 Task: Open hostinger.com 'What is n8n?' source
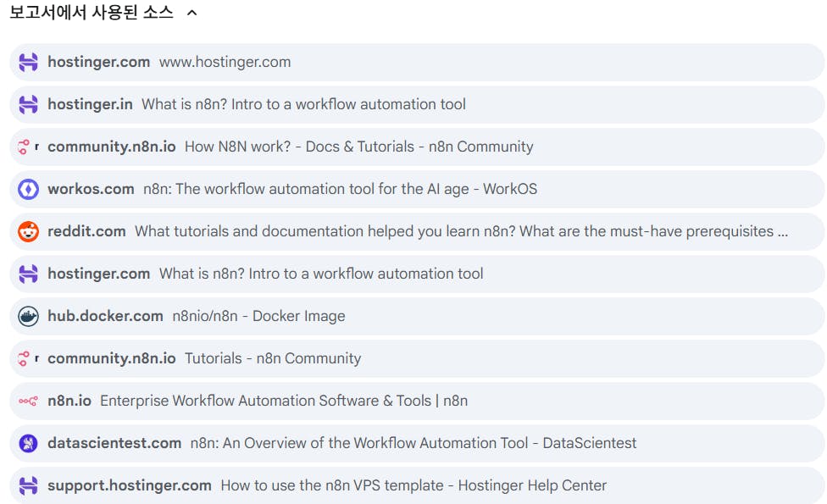(321, 274)
